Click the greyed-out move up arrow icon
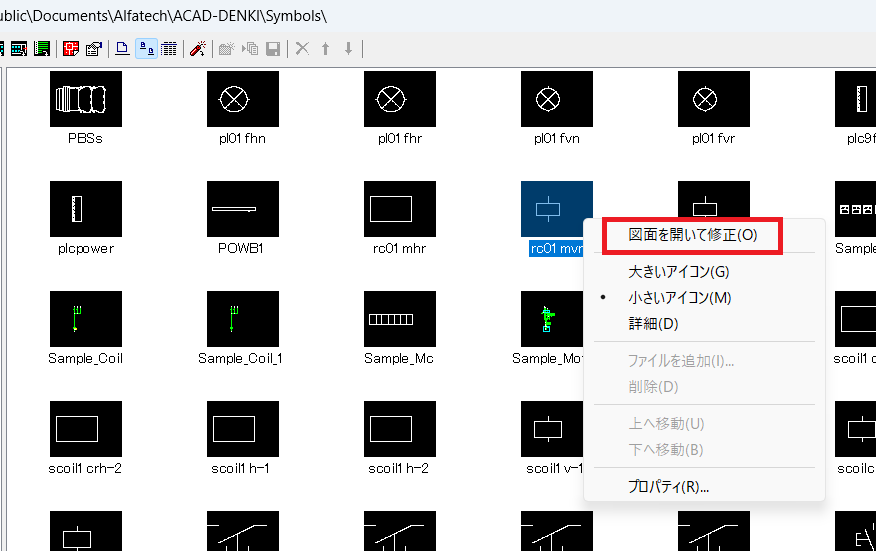Viewport: 876px width, 551px height. click(326, 49)
